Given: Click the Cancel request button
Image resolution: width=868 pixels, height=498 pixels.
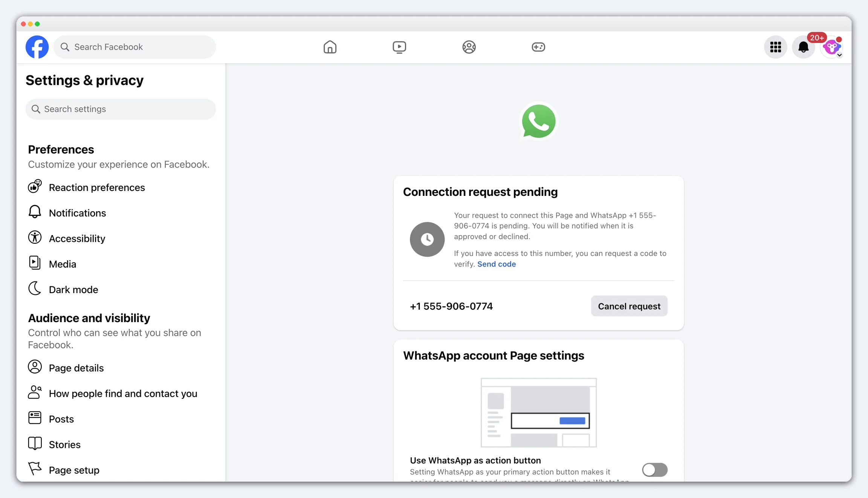Looking at the screenshot, I should pyautogui.click(x=629, y=306).
